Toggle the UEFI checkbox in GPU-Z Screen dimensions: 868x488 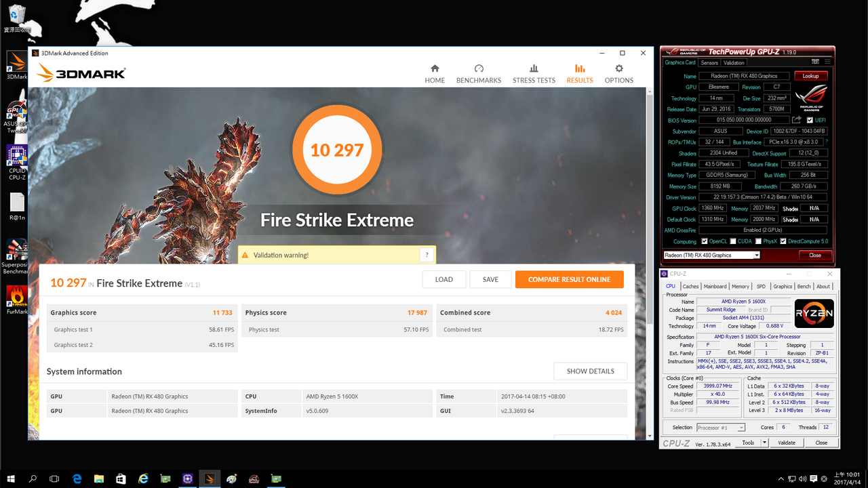tap(810, 120)
